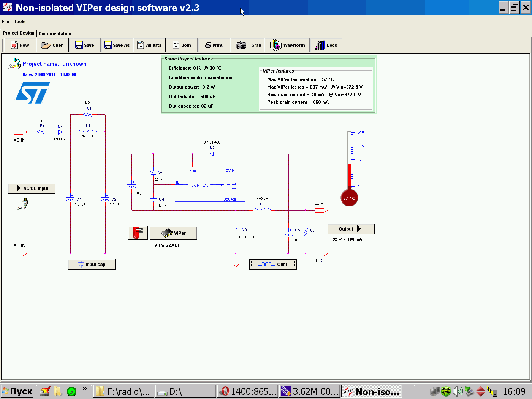Click the D3 STTH1L06 diode symbol

pos(236,230)
